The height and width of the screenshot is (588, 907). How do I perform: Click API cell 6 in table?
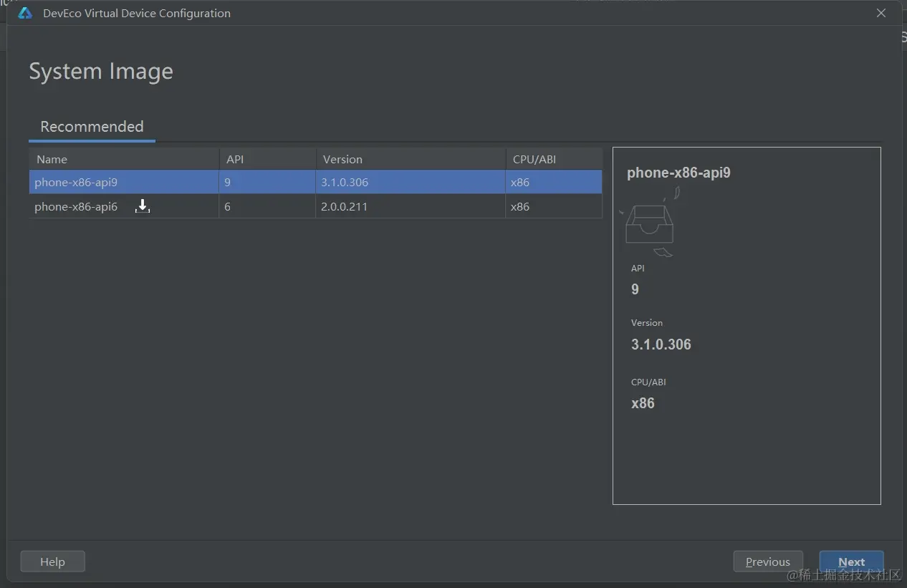267,206
